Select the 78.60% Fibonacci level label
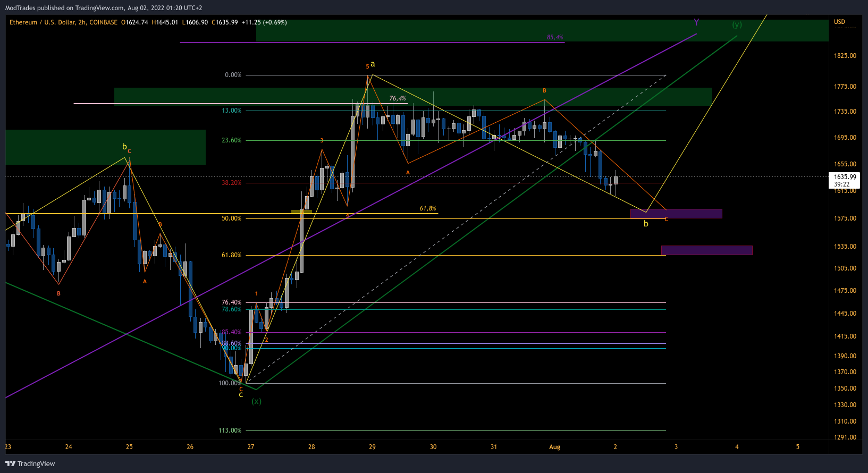868x473 pixels. (x=232, y=309)
